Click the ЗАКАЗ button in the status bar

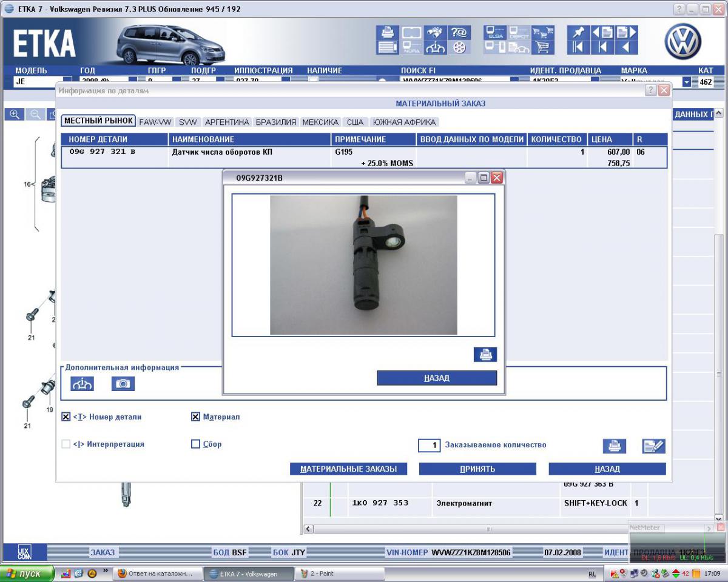(x=103, y=552)
